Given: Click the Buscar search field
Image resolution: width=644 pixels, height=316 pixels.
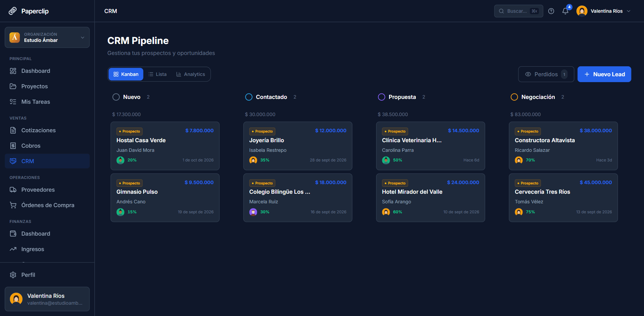Looking at the screenshot, I should (519, 11).
